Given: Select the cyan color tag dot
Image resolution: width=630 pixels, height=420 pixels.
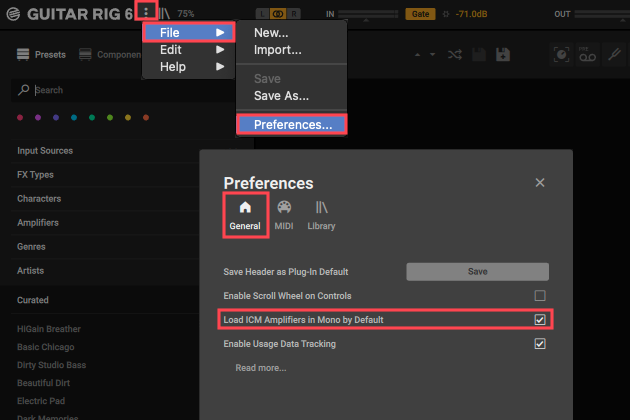Looking at the screenshot, I should (74, 117).
